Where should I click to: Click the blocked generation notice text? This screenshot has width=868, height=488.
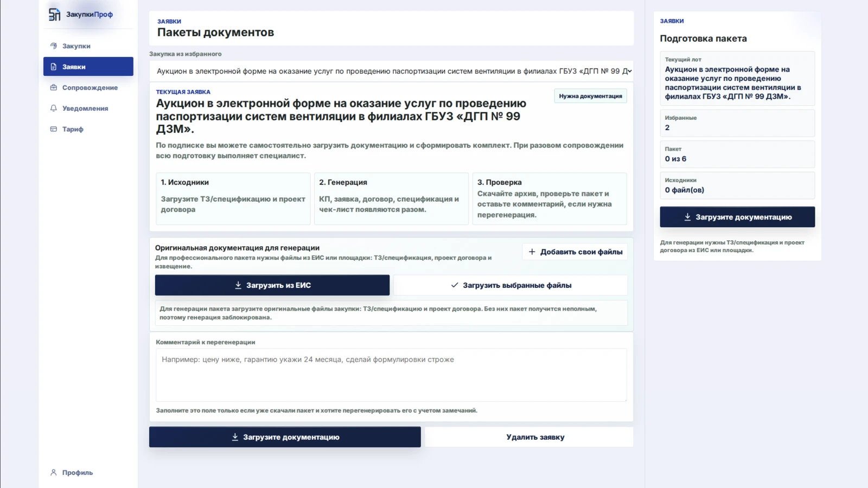[x=378, y=313]
